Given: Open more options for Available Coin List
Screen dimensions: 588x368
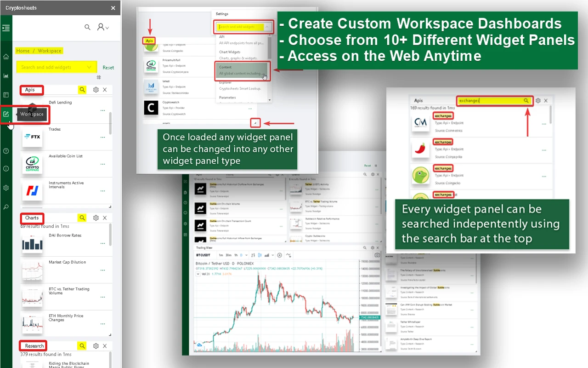Looking at the screenshot, I should (x=103, y=164).
